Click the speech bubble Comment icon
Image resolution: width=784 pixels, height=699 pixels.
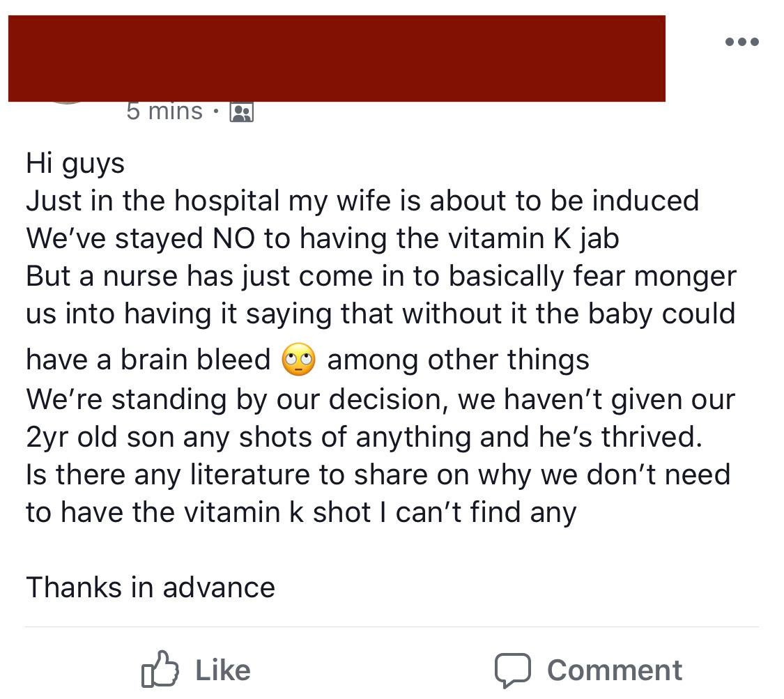point(512,670)
